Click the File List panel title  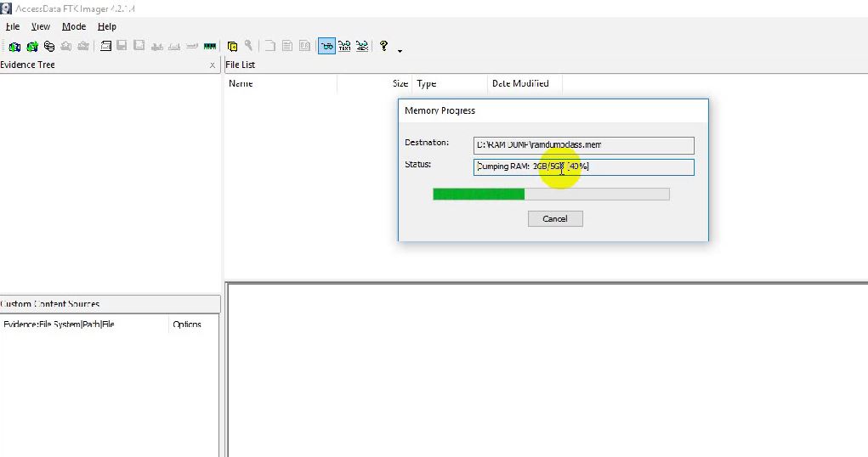click(241, 65)
